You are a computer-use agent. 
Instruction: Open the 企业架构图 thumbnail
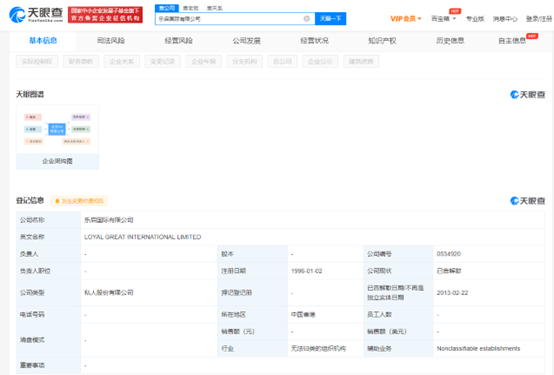(x=57, y=137)
